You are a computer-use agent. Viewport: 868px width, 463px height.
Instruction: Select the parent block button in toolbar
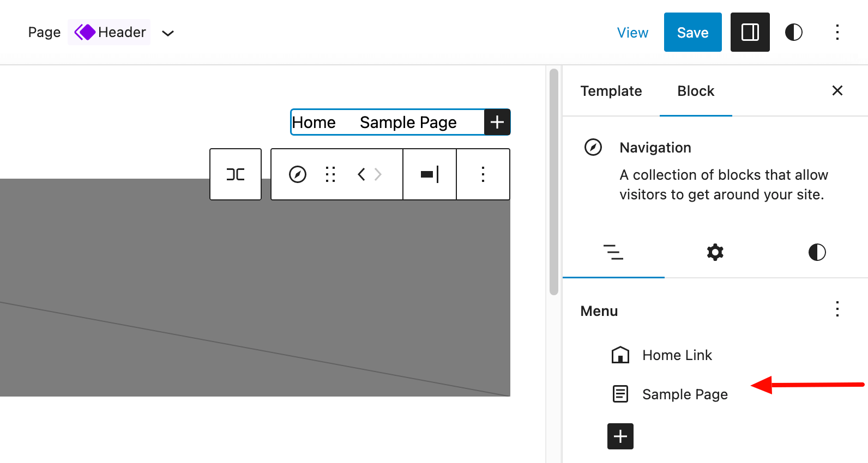(236, 174)
